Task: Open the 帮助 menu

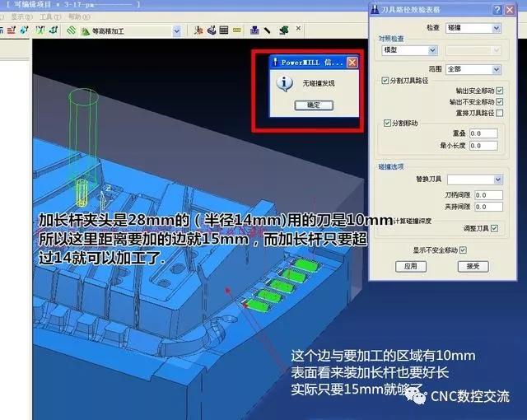Action: click(79, 16)
